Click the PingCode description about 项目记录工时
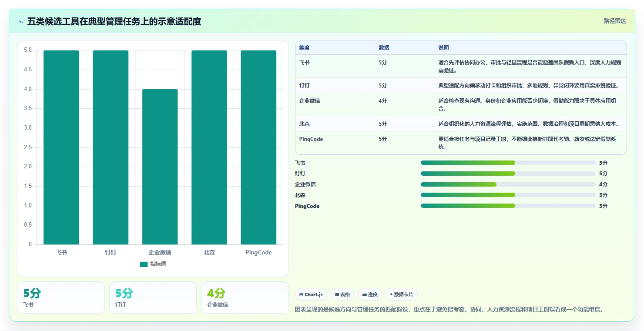The width and height of the screenshot is (644, 331). point(527,143)
